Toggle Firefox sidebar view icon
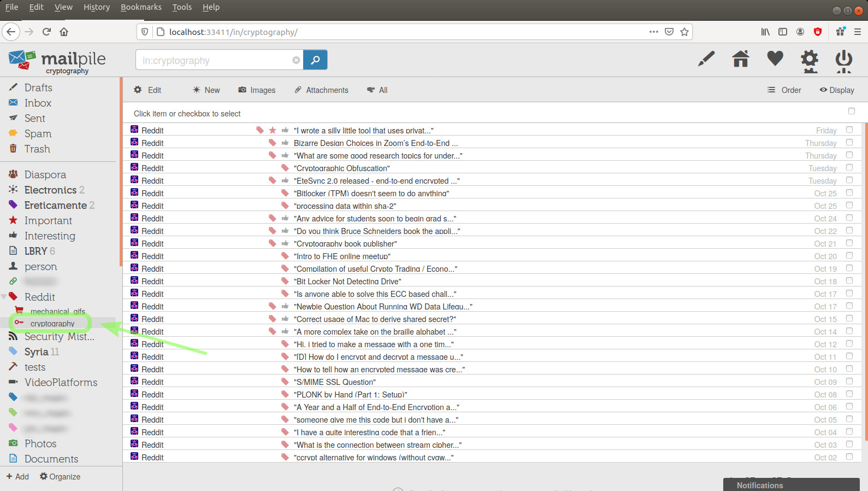 [783, 32]
